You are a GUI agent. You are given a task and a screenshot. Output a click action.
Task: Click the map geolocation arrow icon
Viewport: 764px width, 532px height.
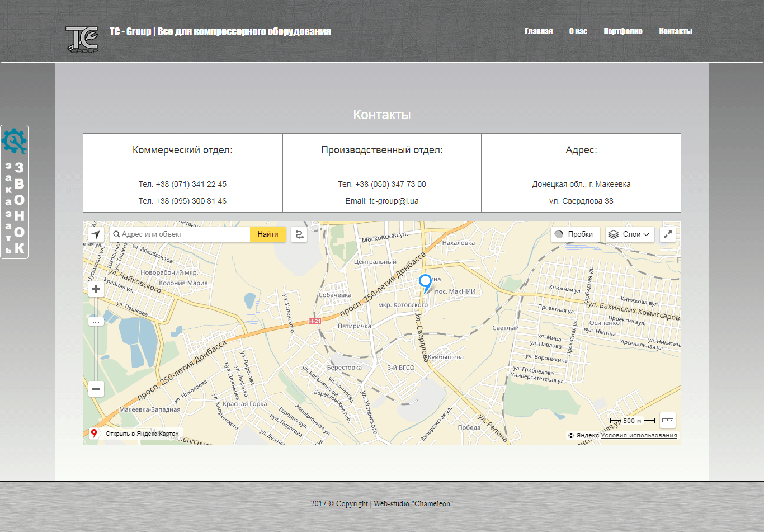(96, 234)
